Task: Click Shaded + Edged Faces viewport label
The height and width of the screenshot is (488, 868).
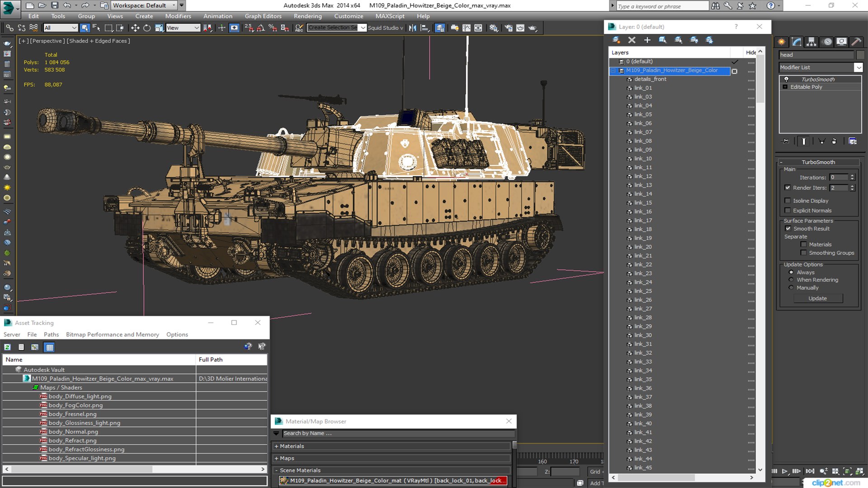Action: click(98, 41)
